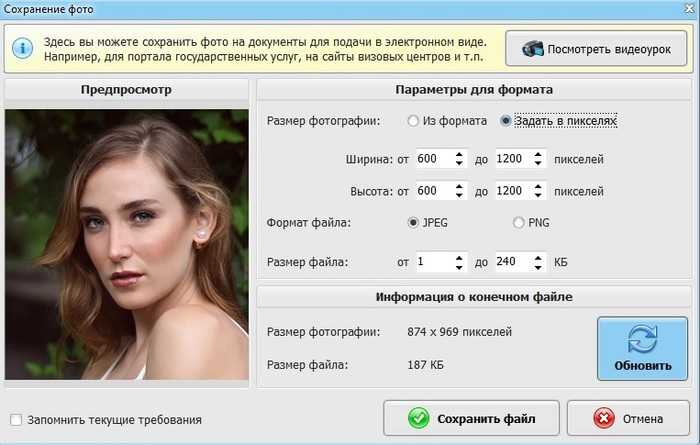
Task: Click the Информация о конечном файле header
Action: pos(474,297)
